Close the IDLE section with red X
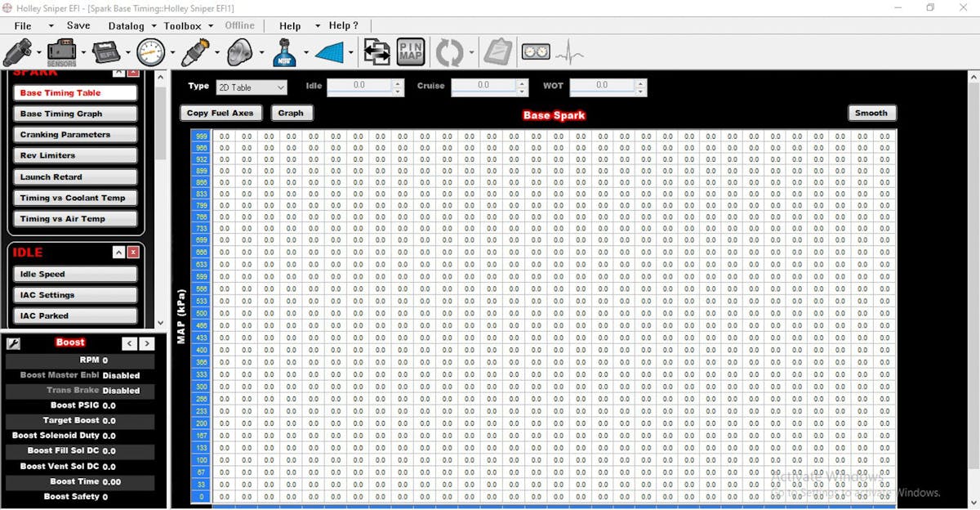 (x=133, y=253)
